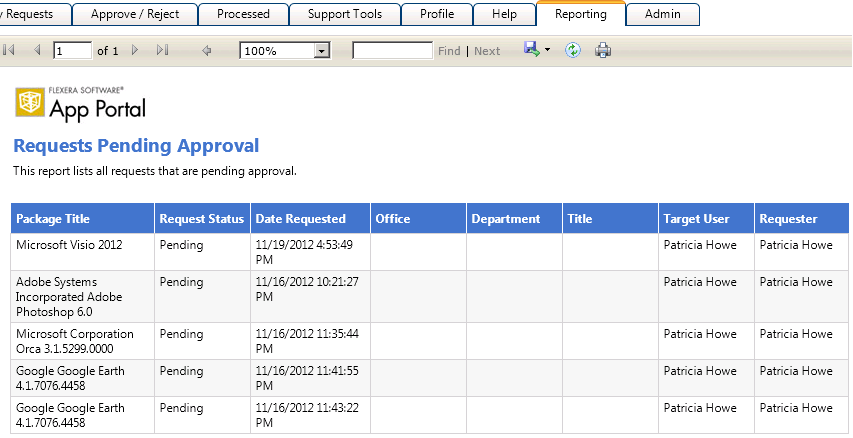The width and height of the screenshot is (853, 438).
Task: Click the Find link in toolbar
Action: [x=449, y=51]
